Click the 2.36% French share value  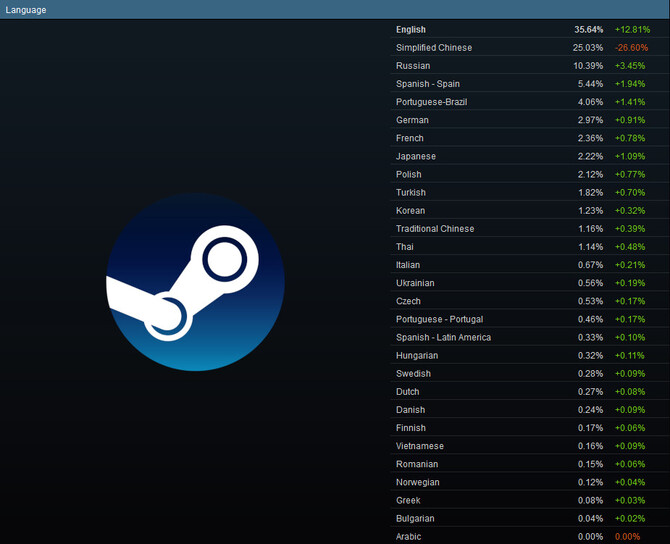click(x=591, y=138)
